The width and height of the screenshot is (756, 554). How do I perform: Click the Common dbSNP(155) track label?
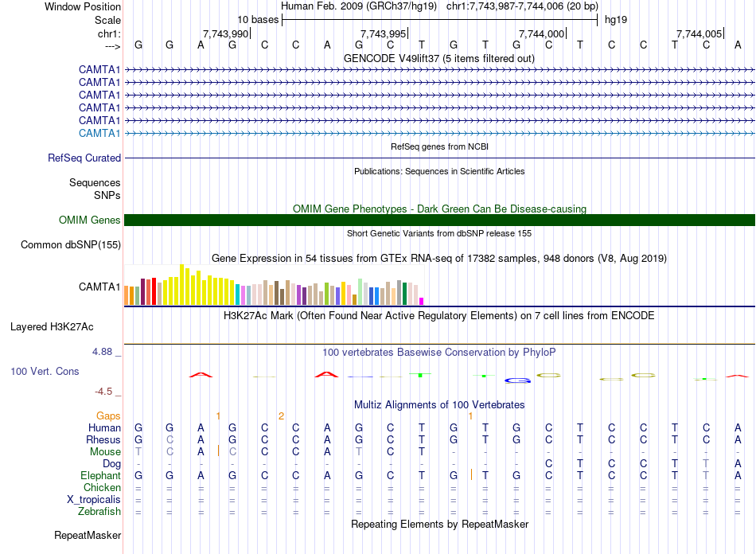[x=70, y=244]
